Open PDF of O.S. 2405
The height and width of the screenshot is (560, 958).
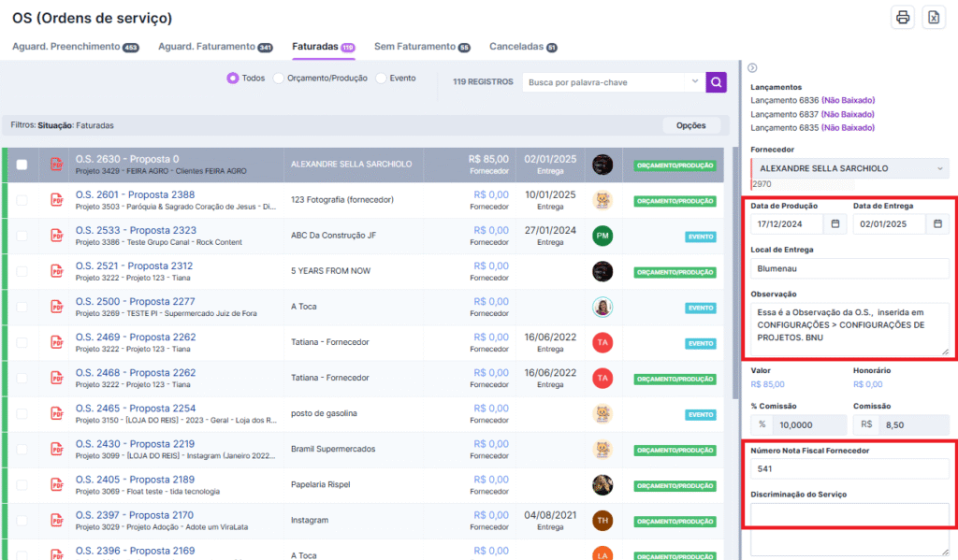pos(57,484)
